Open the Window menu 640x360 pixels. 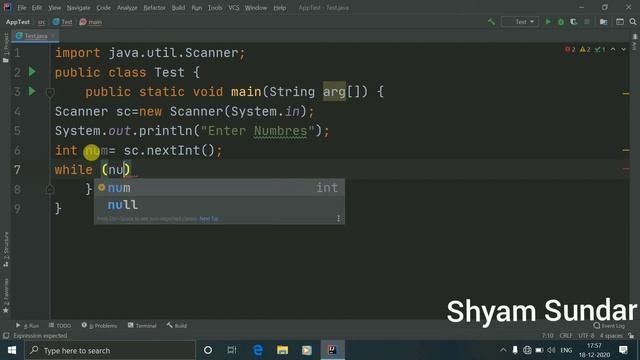pyautogui.click(x=256, y=8)
